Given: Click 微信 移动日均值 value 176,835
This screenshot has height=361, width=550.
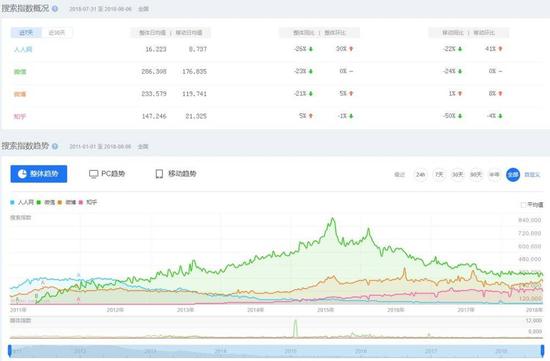Looking at the screenshot, I should point(194,72).
